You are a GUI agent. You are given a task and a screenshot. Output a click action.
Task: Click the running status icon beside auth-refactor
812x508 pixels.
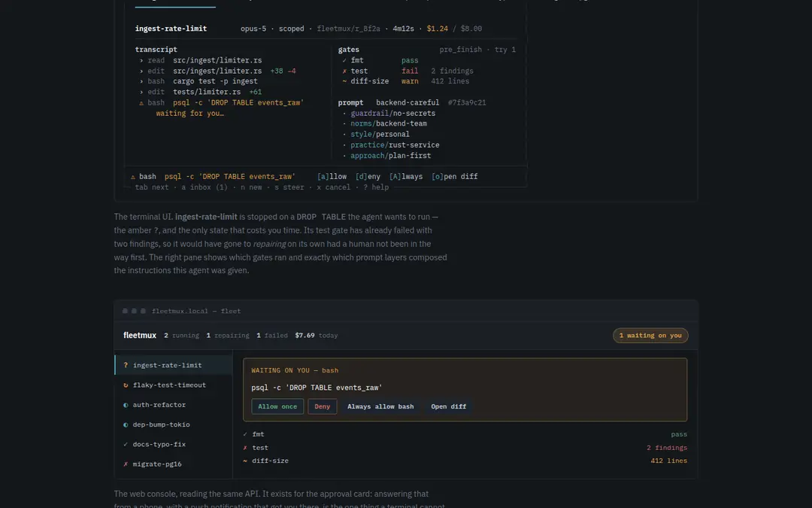[x=126, y=405]
